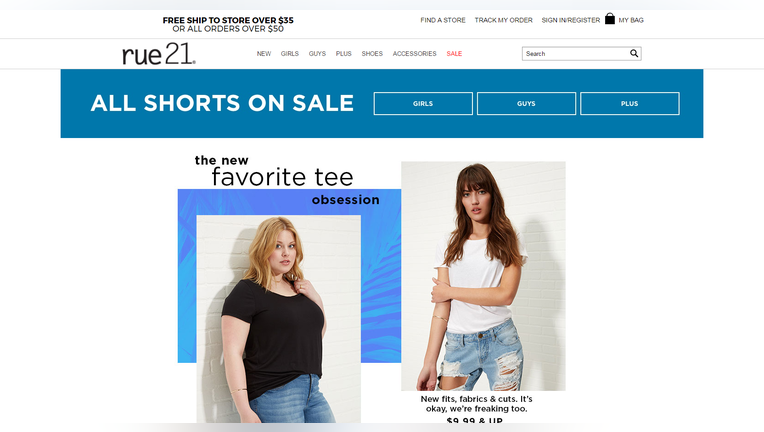
Task: Select the white tee model photo
Action: coord(483,276)
